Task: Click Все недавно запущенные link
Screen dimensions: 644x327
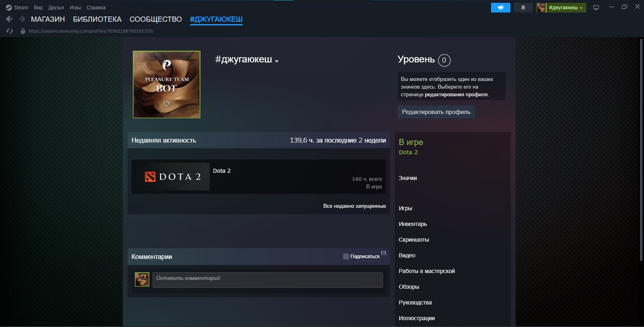Action: pyautogui.click(x=354, y=206)
